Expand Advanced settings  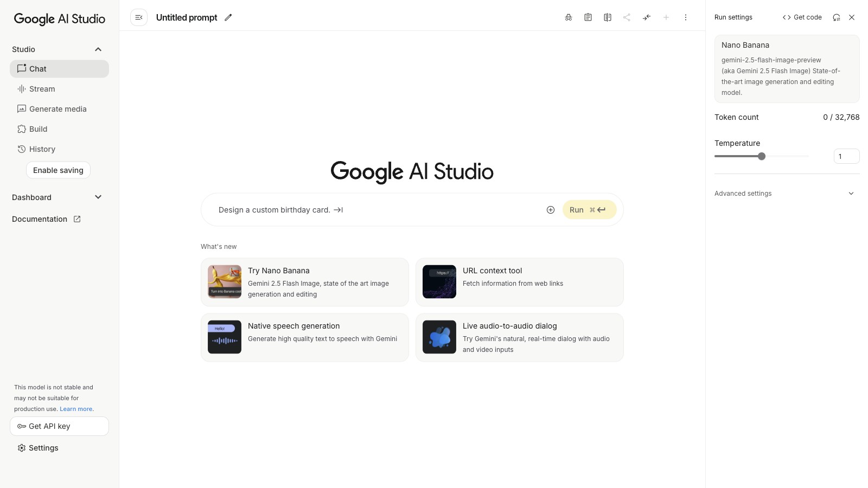[786, 193]
